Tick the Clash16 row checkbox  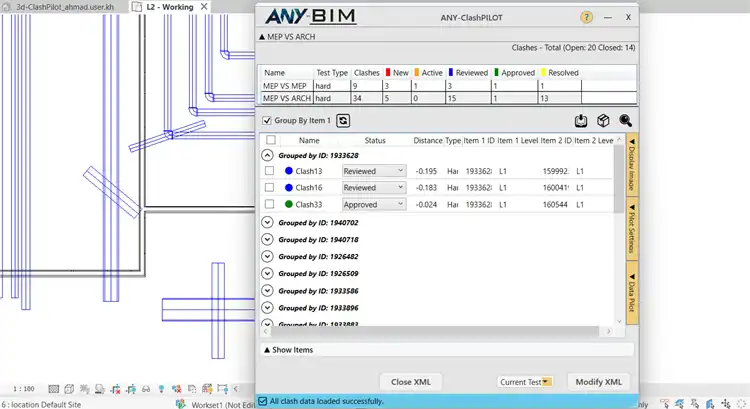pos(269,188)
